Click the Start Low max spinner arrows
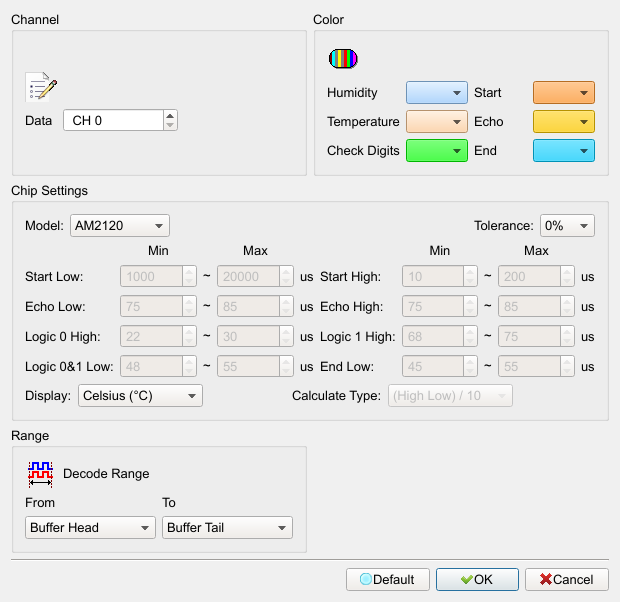Viewport: 620px width, 602px height. (x=286, y=276)
